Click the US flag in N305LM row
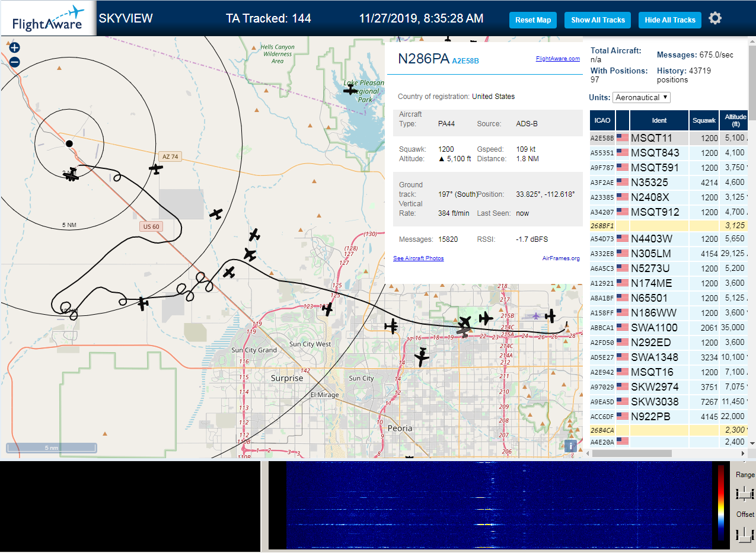Image resolution: width=756 pixels, height=553 pixels. pos(623,253)
